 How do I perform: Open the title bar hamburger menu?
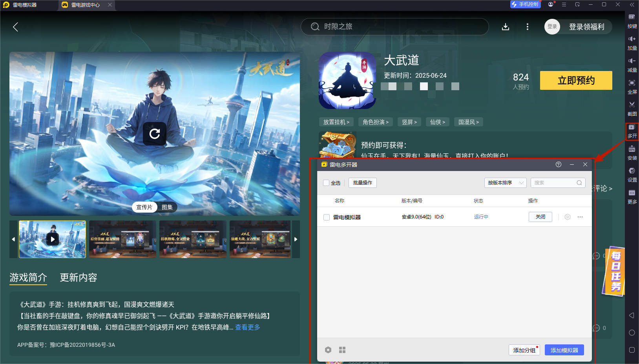[x=564, y=4]
